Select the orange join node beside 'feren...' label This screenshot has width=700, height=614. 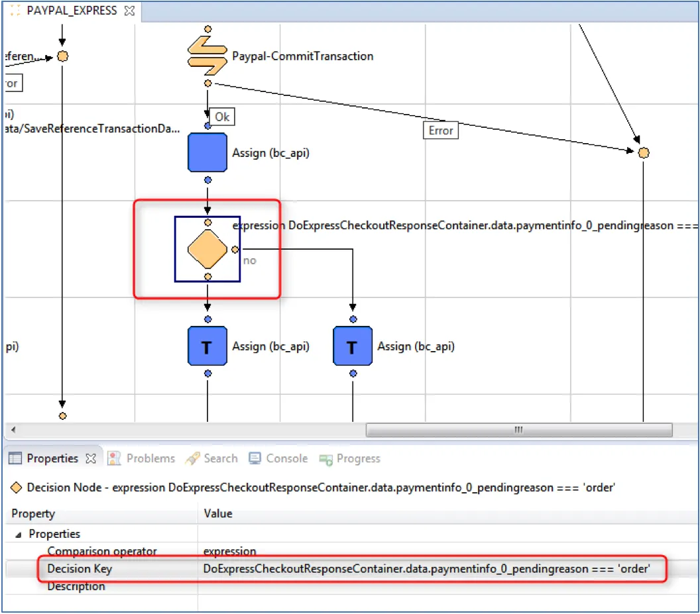[63, 56]
